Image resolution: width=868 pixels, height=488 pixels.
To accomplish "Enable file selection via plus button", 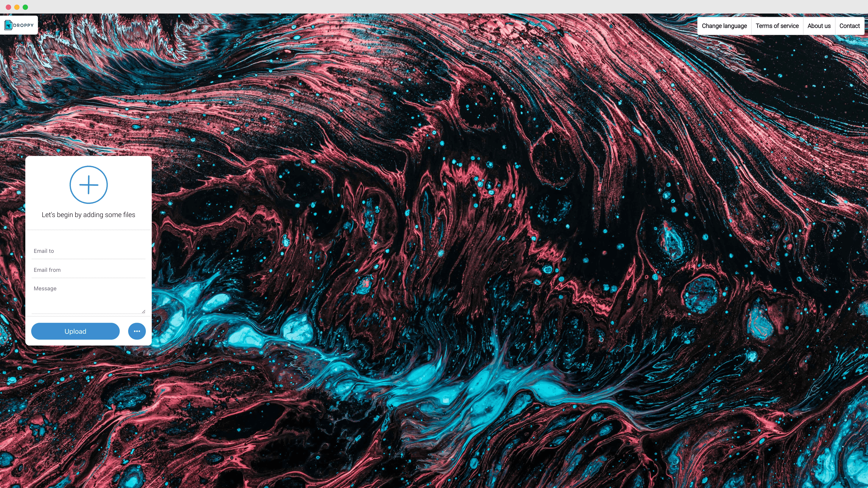I will (88, 185).
